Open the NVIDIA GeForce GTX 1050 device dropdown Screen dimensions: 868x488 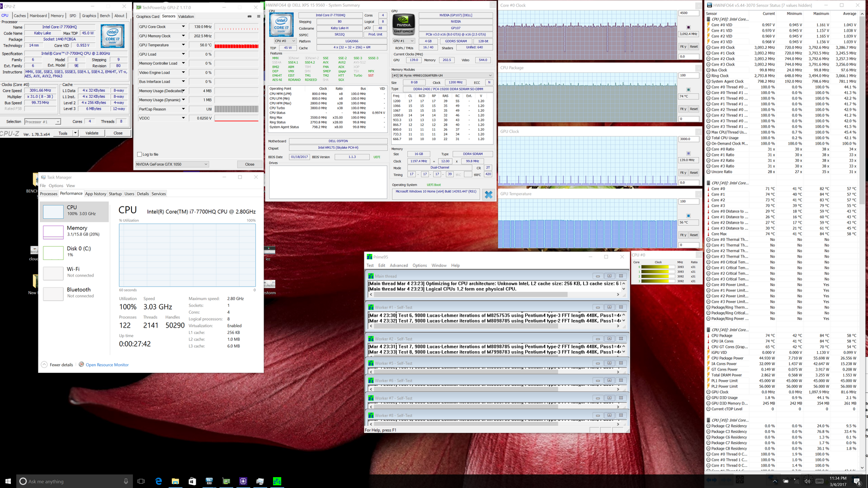(x=172, y=164)
